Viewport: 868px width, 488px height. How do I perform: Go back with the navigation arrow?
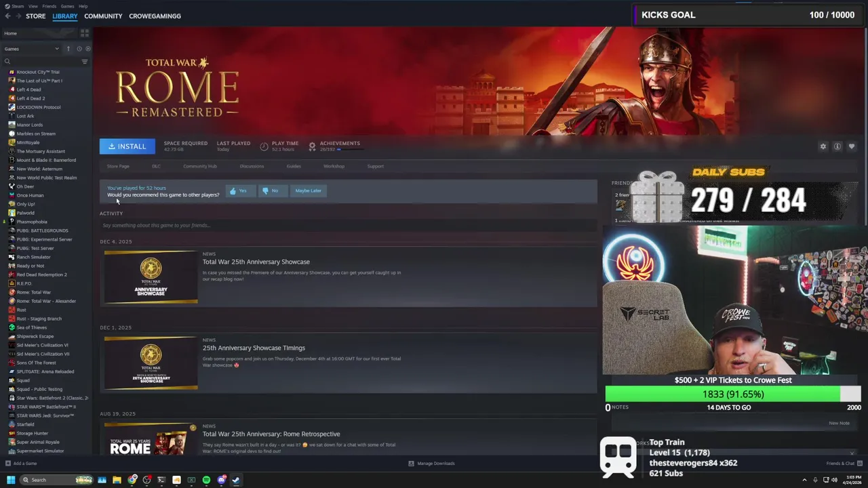click(x=7, y=16)
